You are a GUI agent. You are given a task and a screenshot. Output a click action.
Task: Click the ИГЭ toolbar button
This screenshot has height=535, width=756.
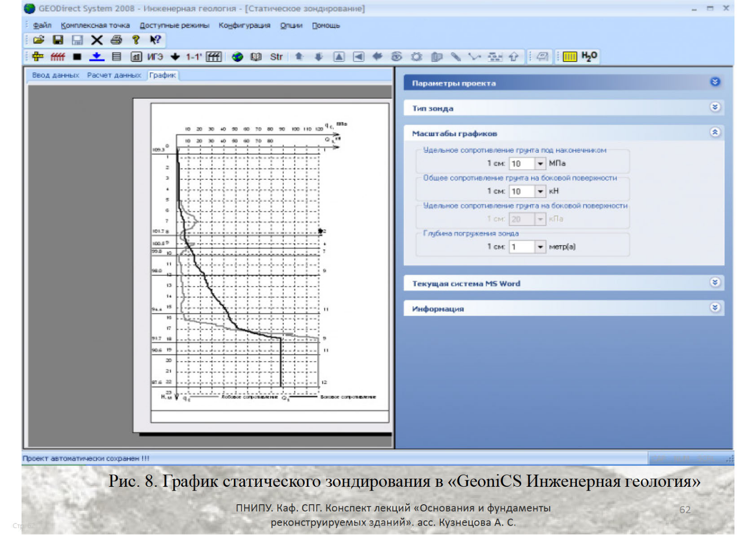[155, 57]
